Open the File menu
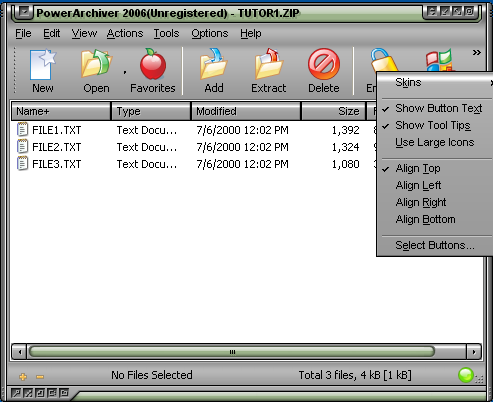The height and width of the screenshot is (402, 493). [x=23, y=33]
